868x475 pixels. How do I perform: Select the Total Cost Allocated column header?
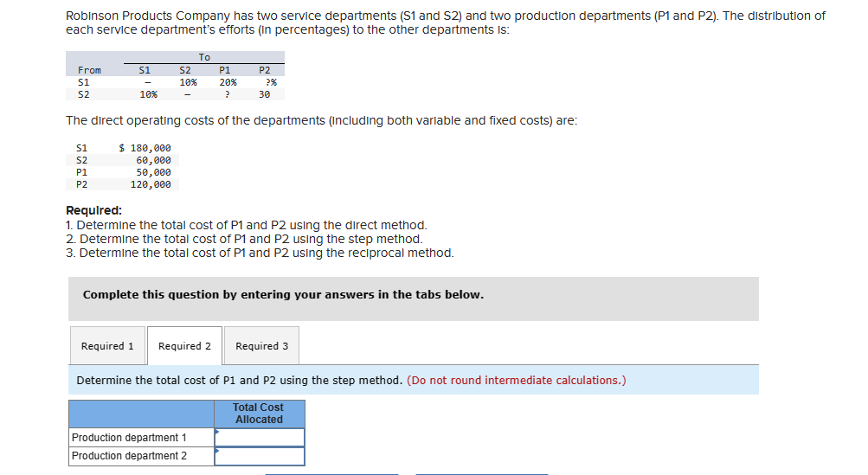(x=259, y=414)
